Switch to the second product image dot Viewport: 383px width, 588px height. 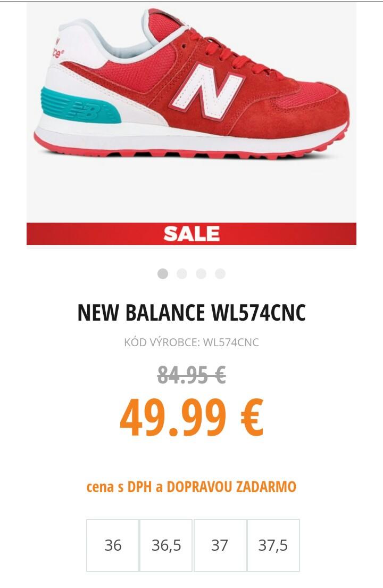point(182,274)
